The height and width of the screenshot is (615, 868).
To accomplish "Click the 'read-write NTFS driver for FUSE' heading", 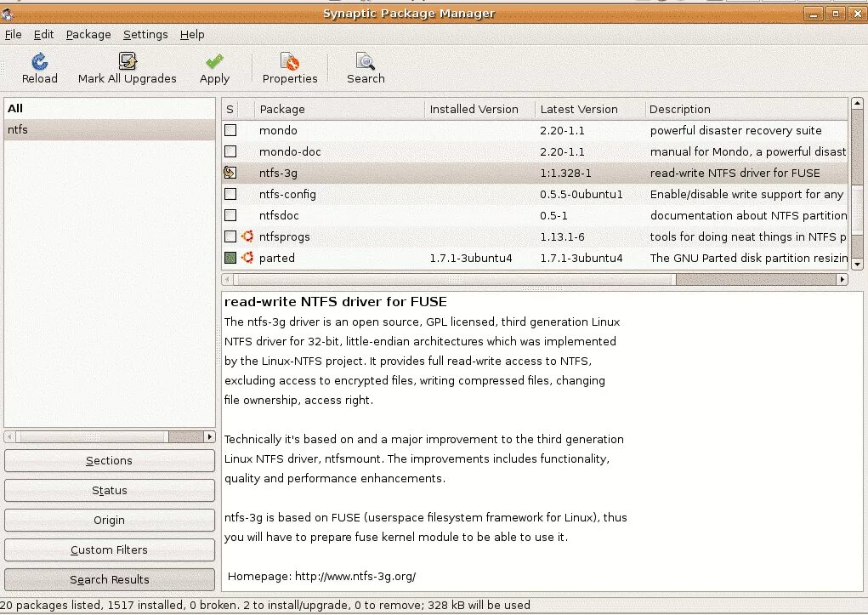I will click(x=336, y=301).
